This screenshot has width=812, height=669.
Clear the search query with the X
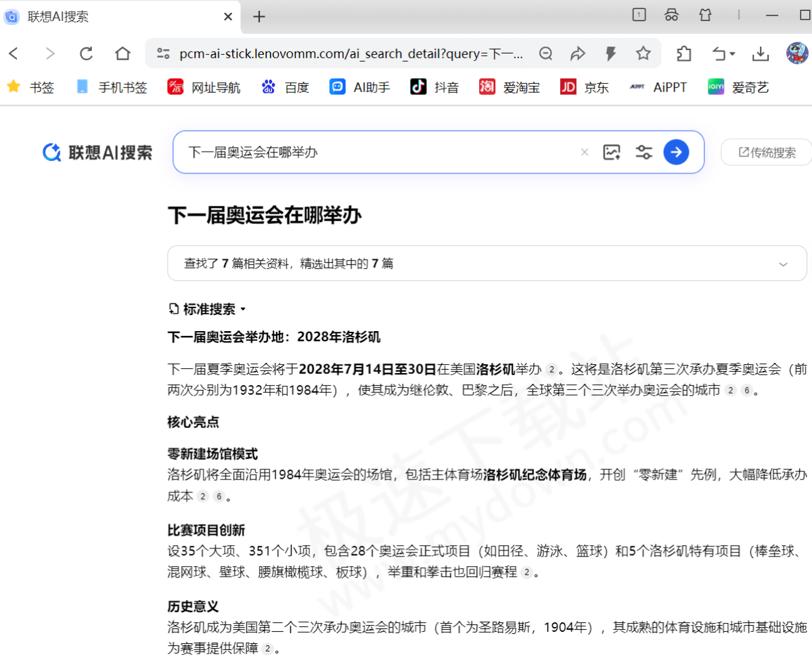pos(585,152)
